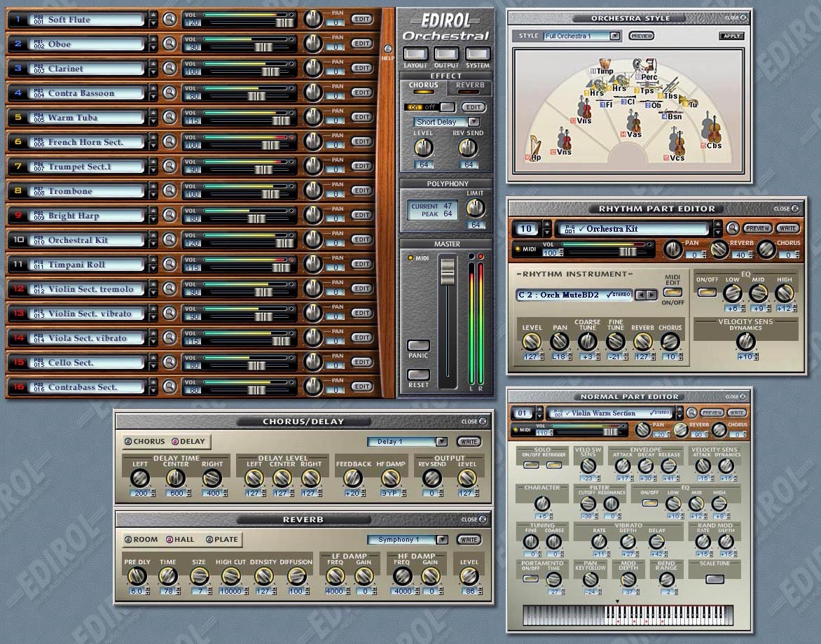Adjust pan knob on Clarinet row
The width and height of the screenshot is (821, 644).
pyautogui.click(x=312, y=68)
